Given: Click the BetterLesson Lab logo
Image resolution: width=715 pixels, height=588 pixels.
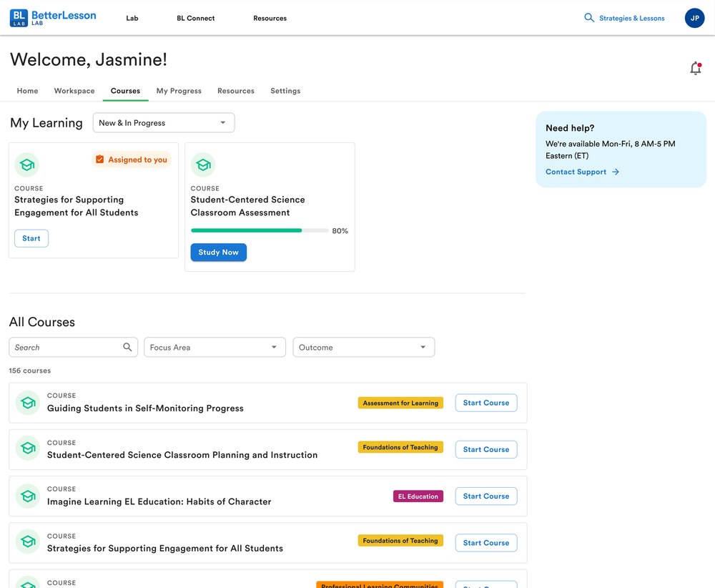Looking at the screenshot, I should tap(53, 18).
